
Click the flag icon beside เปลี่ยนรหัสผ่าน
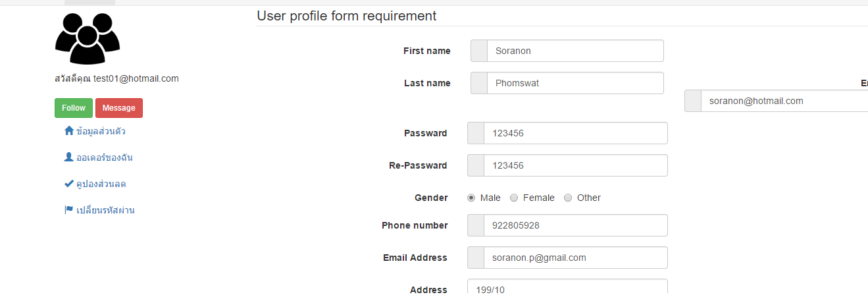[x=69, y=210]
